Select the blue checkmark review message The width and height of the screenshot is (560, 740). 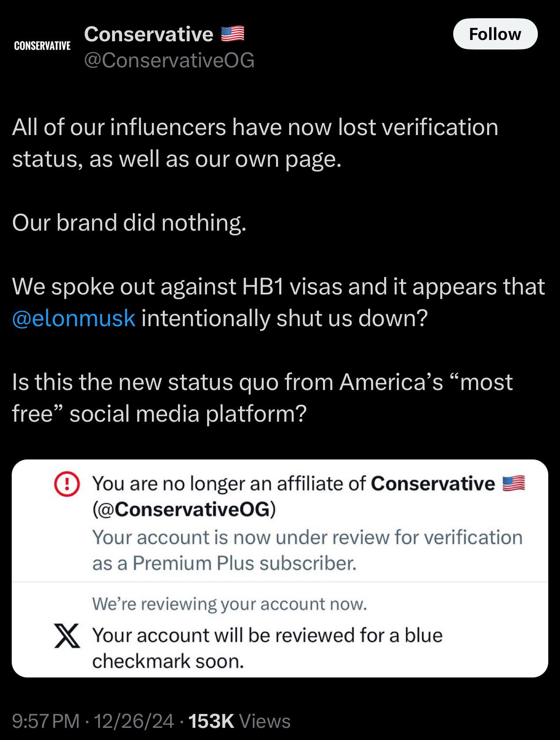[x=267, y=648]
